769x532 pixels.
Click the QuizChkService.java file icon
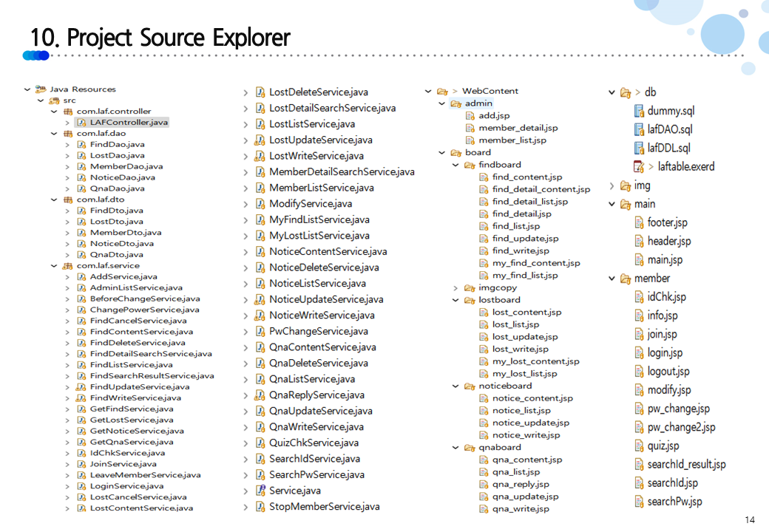(x=260, y=443)
